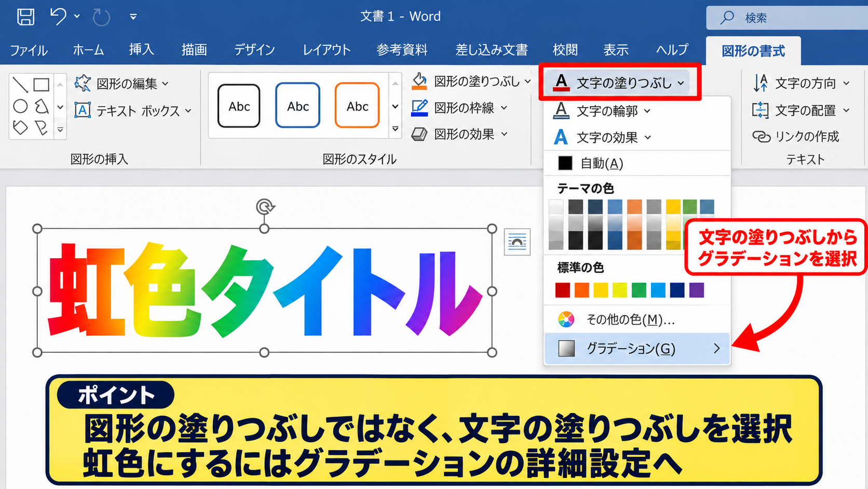The image size is (868, 489).
Task: Click リンクの作成 create link button
Action: coord(796,136)
